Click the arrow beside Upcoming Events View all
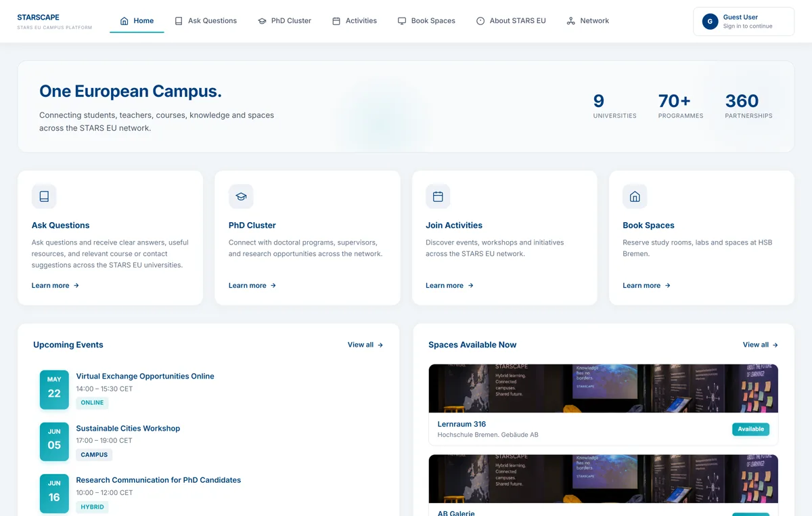Viewport: 812px width, 516px height. 380,345
